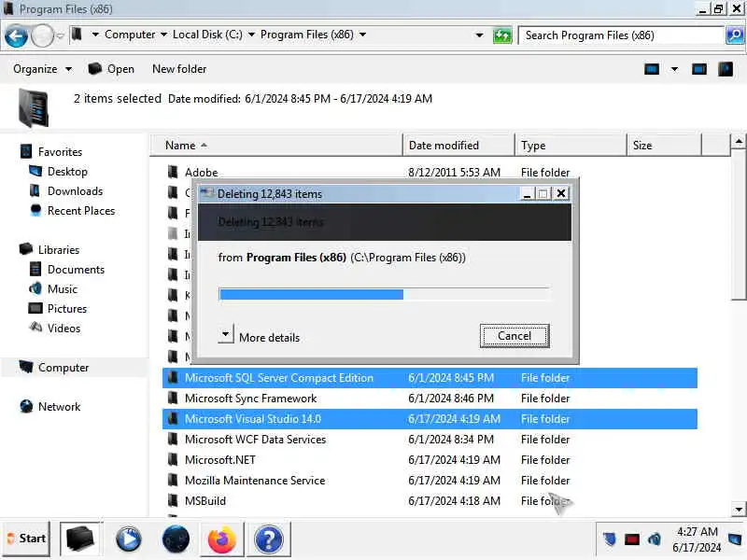Select Microsoft Visual Studio 14.0 folder

pos(430,419)
